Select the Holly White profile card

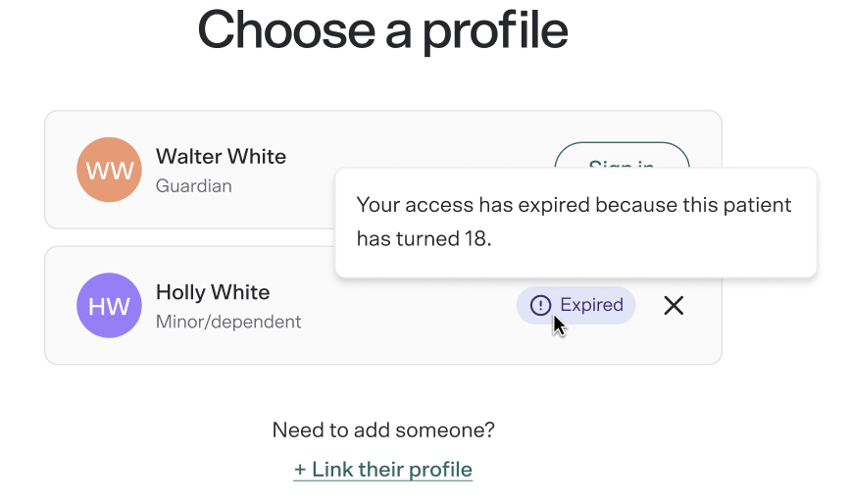pos(383,305)
